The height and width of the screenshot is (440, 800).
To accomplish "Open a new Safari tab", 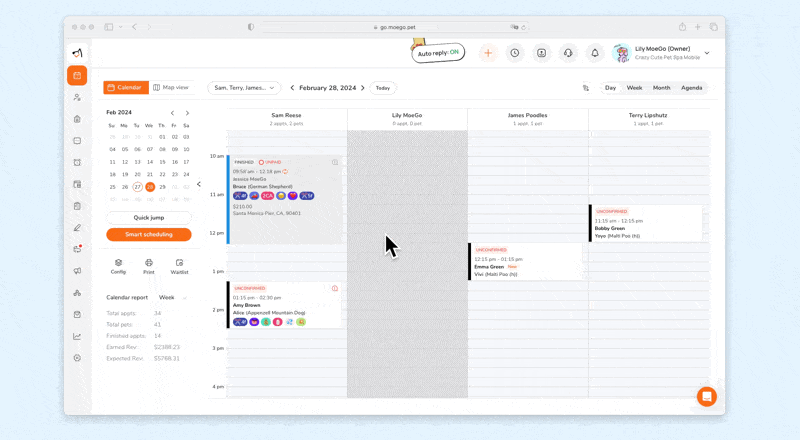I will click(x=697, y=27).
